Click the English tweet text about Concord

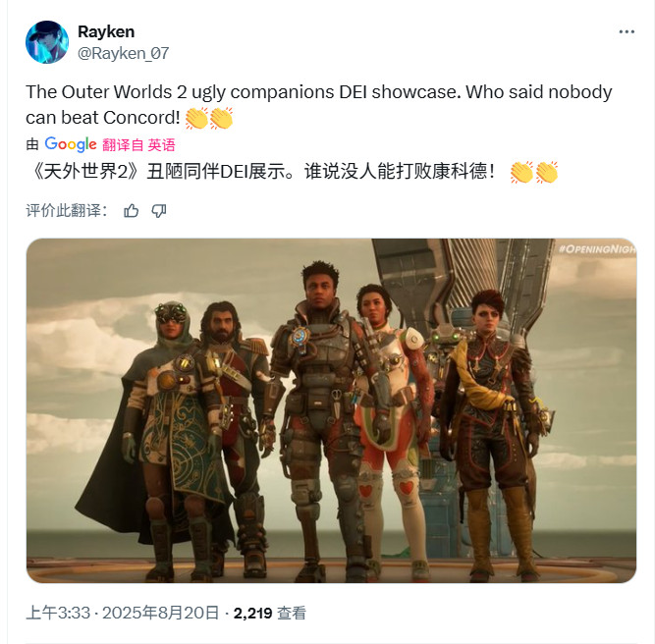click(x=319, y=104)
